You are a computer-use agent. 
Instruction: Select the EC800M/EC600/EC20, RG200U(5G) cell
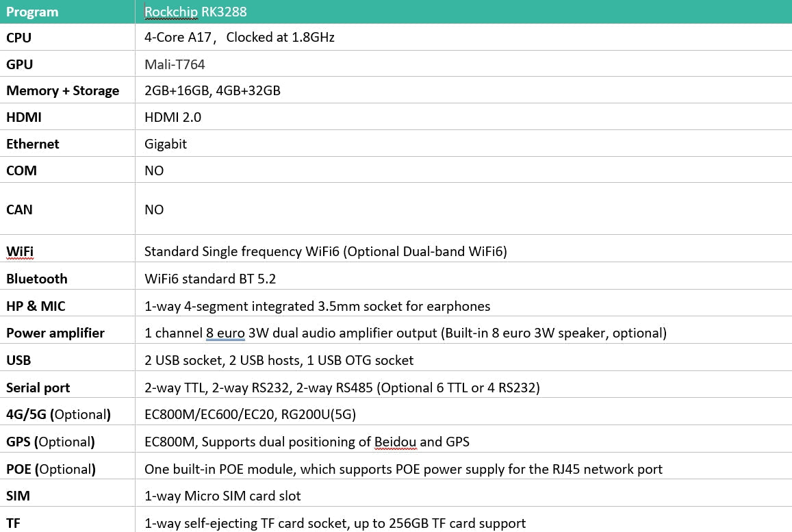250,414
